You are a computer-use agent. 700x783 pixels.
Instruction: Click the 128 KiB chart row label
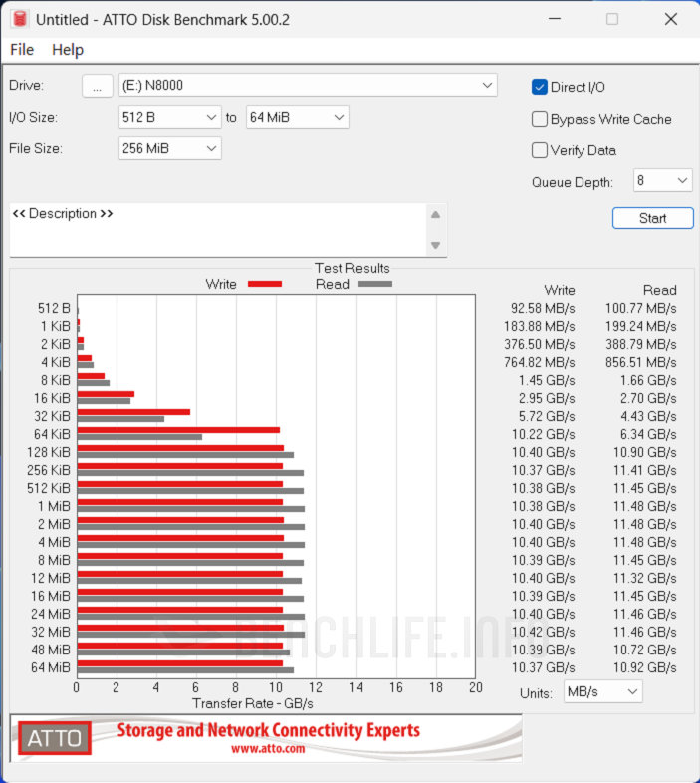point(49,452)
